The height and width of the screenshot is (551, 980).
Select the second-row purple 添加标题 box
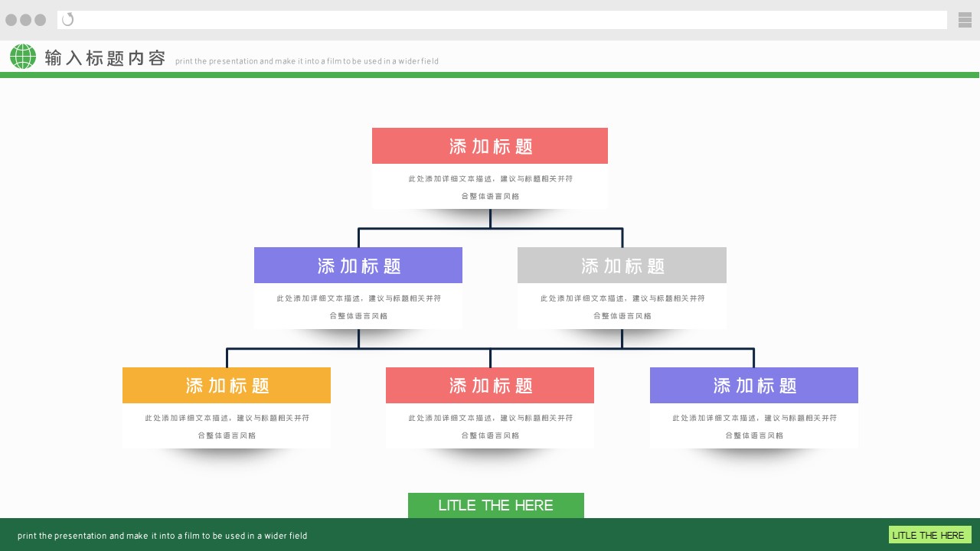point(358,266)
